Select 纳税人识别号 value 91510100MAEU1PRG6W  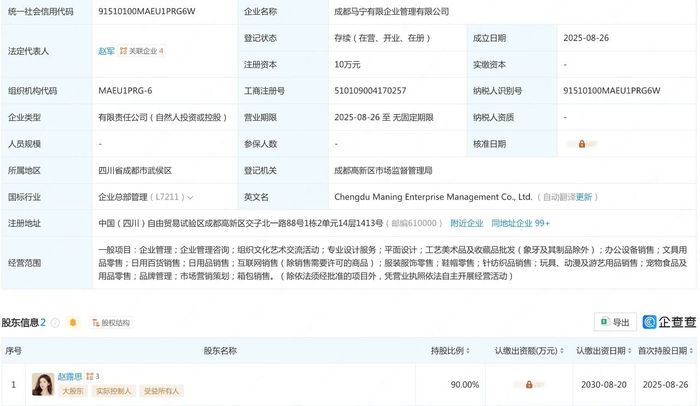click(612, 91)
